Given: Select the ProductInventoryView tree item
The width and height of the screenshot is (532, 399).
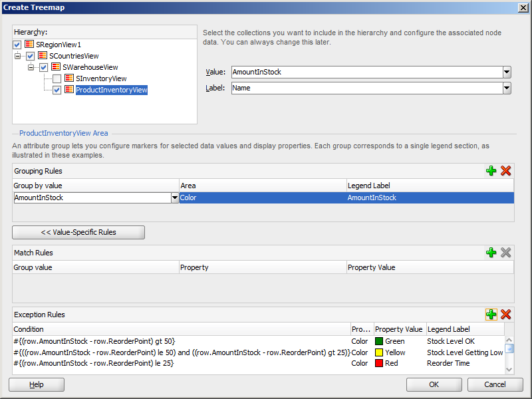Looking at the screenshot, I should coord(111,90).
